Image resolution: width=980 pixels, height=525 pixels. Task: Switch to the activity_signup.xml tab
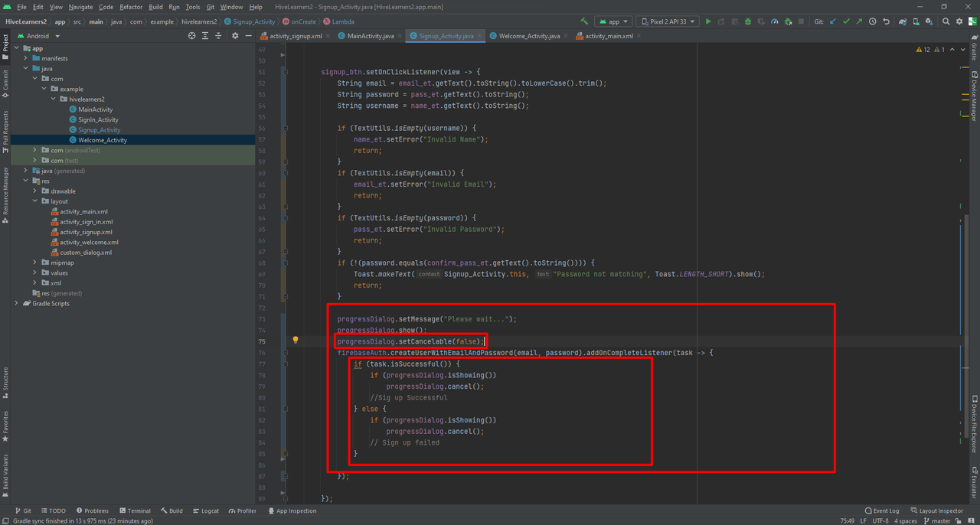[296, 36]
